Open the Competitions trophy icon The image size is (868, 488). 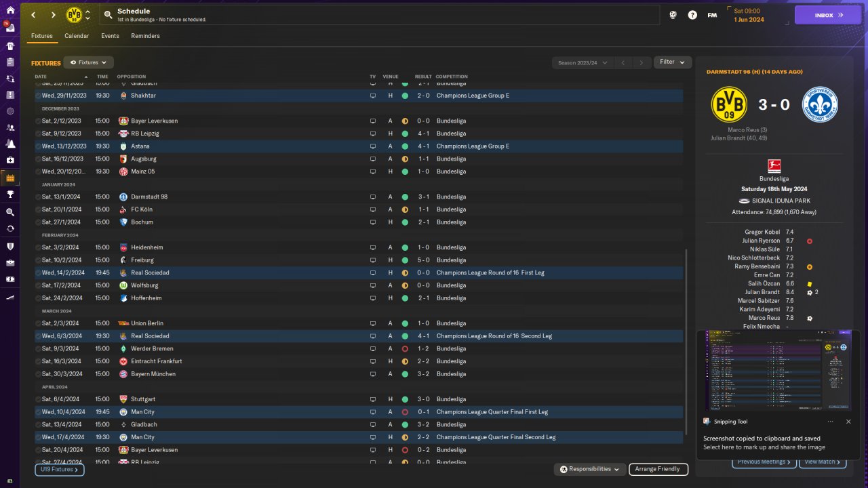[9, 195]
